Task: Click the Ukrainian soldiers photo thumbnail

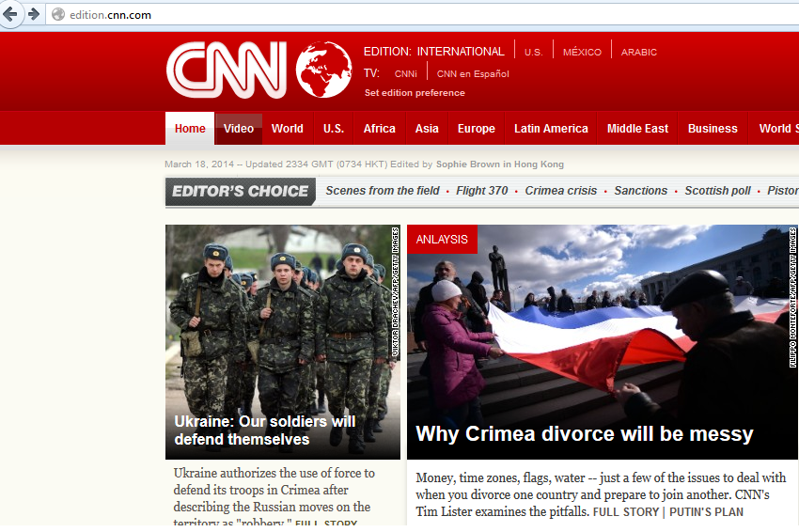Action: pyautogui.click(x=282, y=320)
